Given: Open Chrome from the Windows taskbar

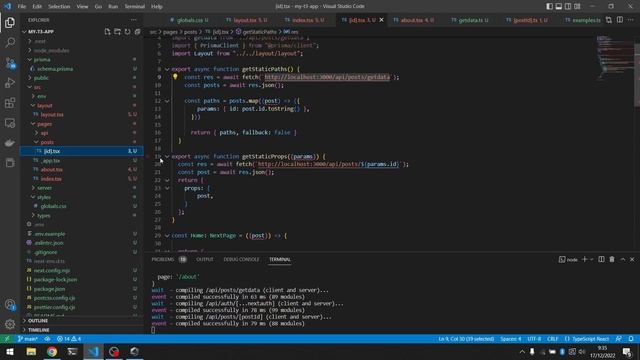Looking at the screenshot, I should (x=52, y=351).
